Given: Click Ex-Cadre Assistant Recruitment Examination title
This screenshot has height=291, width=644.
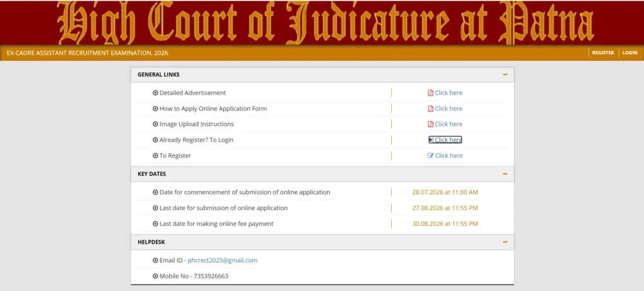Looking at the screenshot, I should pos(87,53).
